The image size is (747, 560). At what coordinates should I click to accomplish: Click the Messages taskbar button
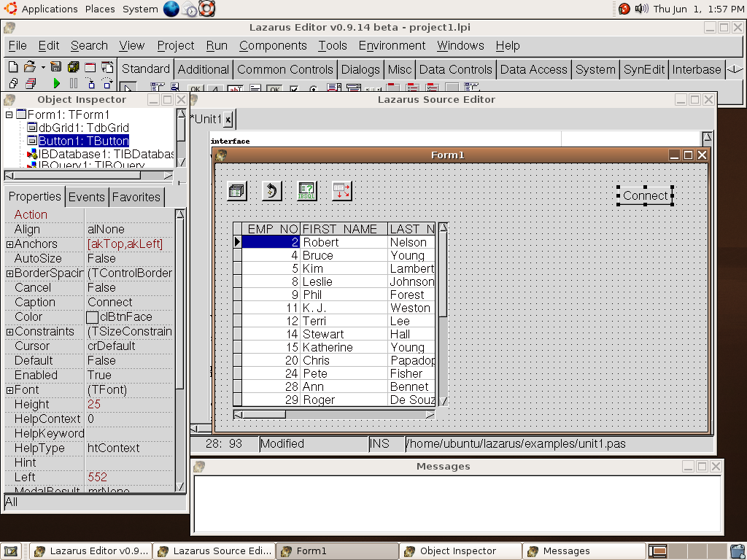(x=584, y=551)
